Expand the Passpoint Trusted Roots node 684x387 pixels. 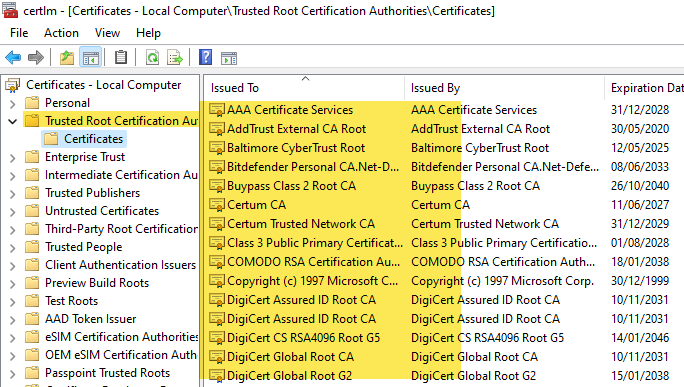pyautogui.click(x=13, y=373)
